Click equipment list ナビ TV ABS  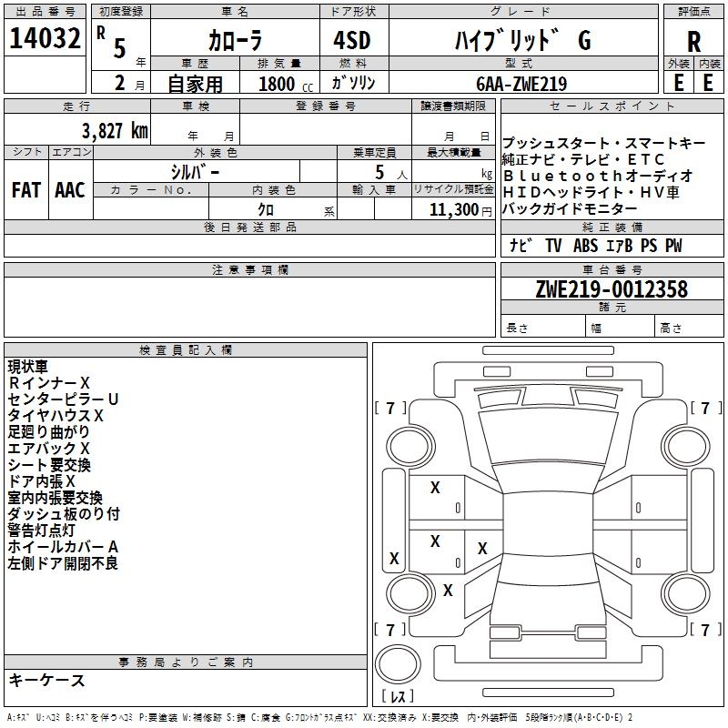click(554, 245)
